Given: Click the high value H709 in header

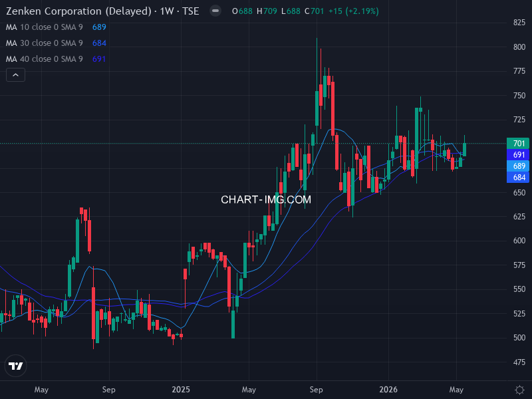Looking at the screenshot, I should point(267,11).
